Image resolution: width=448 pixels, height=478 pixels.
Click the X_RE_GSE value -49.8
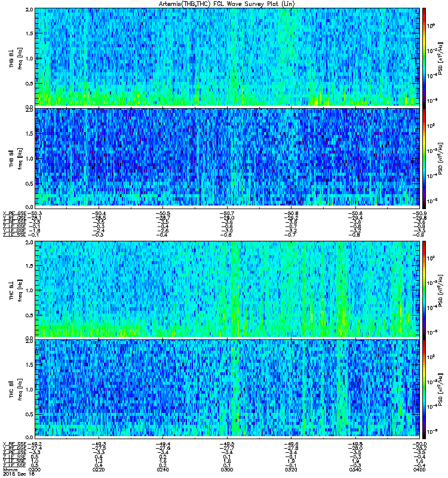click(x=355, y=444)
